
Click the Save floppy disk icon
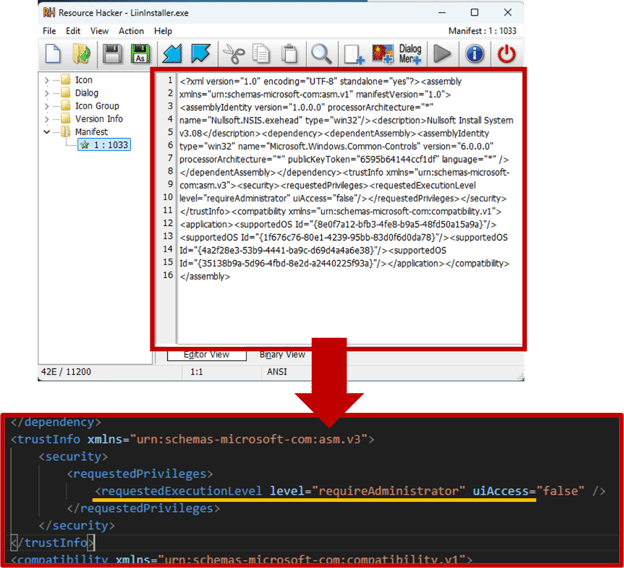point(112,54)
